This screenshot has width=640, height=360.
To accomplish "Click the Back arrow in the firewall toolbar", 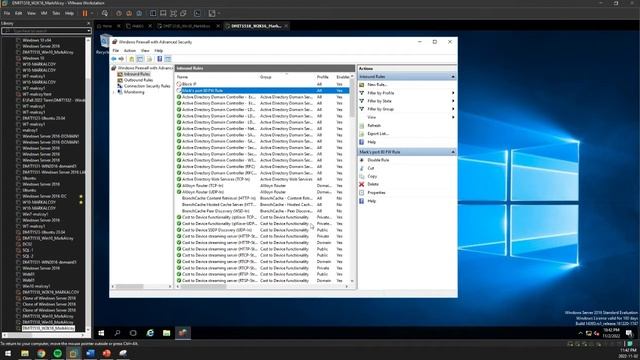I will 114,59.
